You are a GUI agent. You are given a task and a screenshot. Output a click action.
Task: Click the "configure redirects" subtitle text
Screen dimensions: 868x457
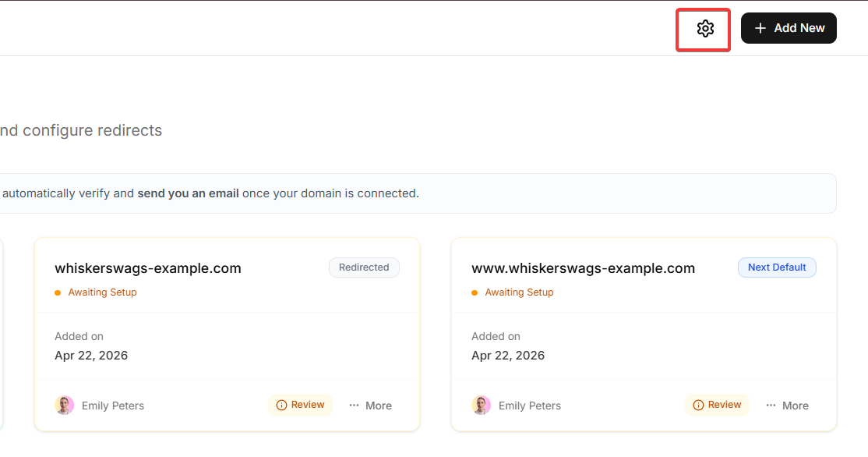pos(92,130)
